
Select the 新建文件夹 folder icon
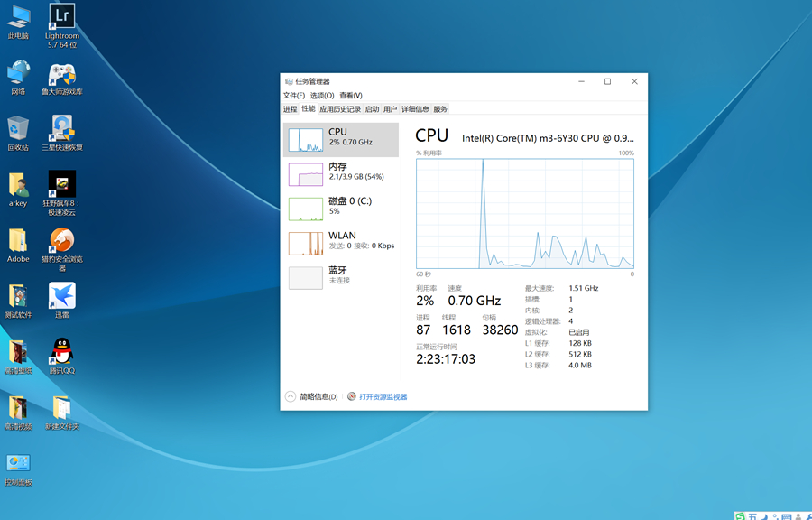pos(62,413)
